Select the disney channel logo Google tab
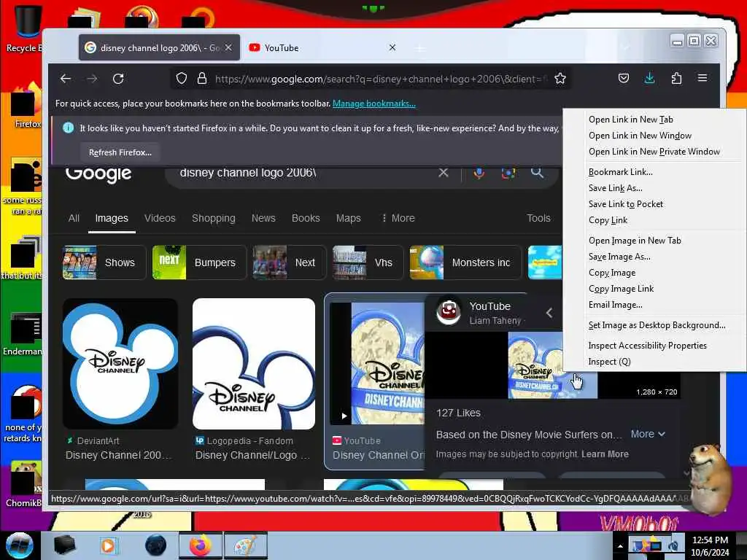747x560 pixels. click(159, 47)
